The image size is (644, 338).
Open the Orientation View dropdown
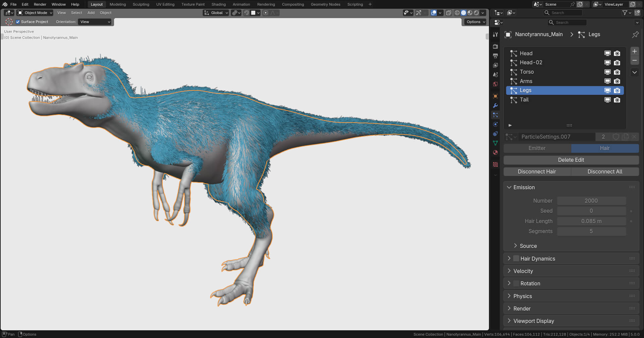tap(95, 22)
